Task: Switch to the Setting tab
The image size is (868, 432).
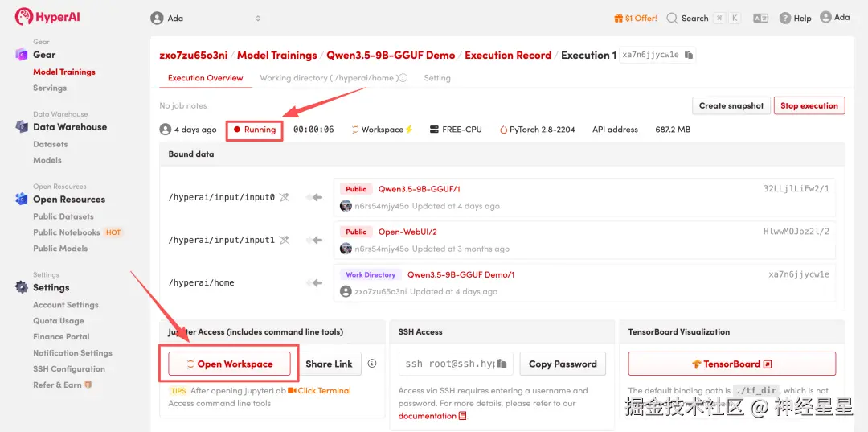Action: pos(437,78)
